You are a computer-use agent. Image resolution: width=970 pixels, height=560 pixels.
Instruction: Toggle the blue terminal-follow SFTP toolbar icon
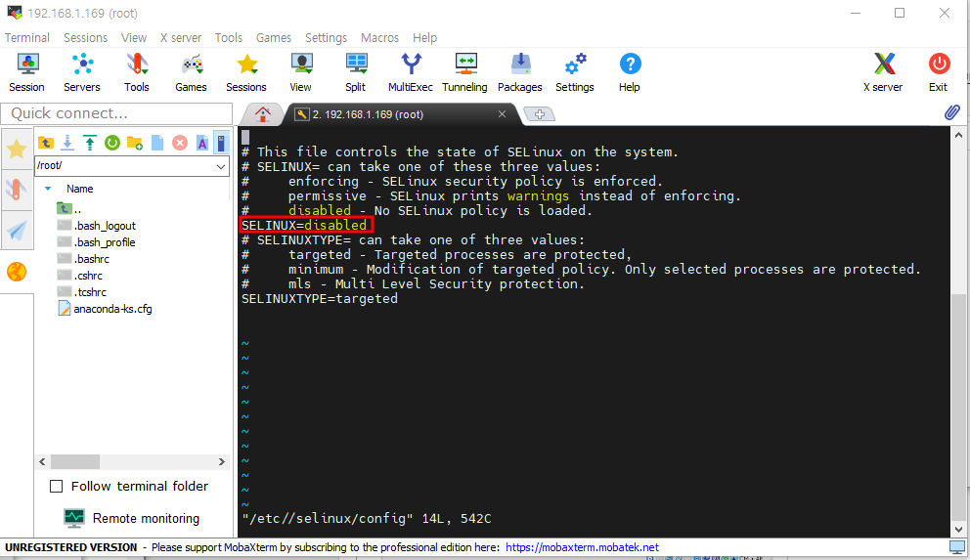(221, 143)
